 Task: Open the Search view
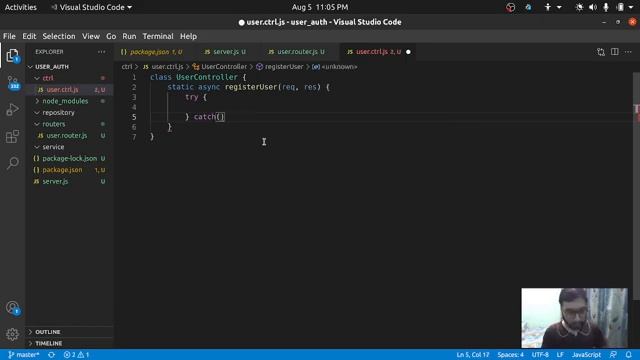13,163
